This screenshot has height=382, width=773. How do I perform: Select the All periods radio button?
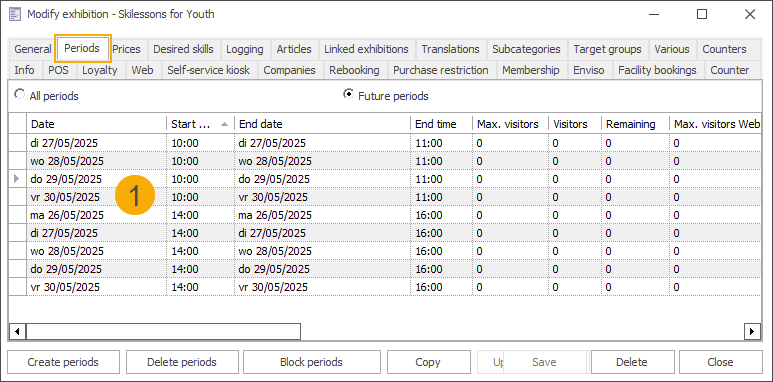coord(19,94)
